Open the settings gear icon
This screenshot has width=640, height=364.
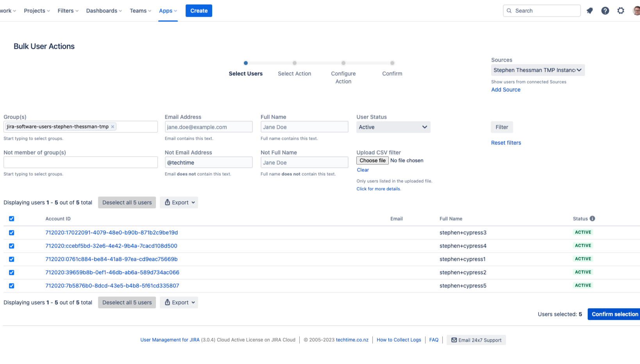[x=621, y=11]
